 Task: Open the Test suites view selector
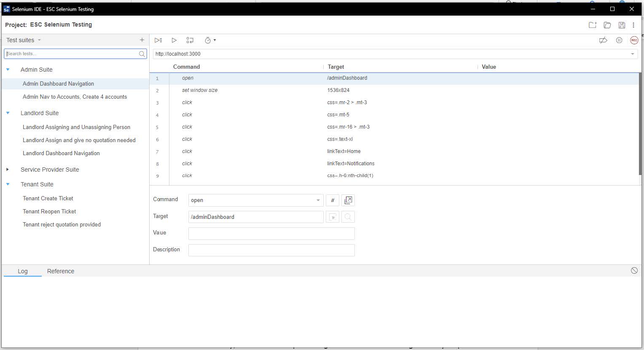[x=39, y=40]
